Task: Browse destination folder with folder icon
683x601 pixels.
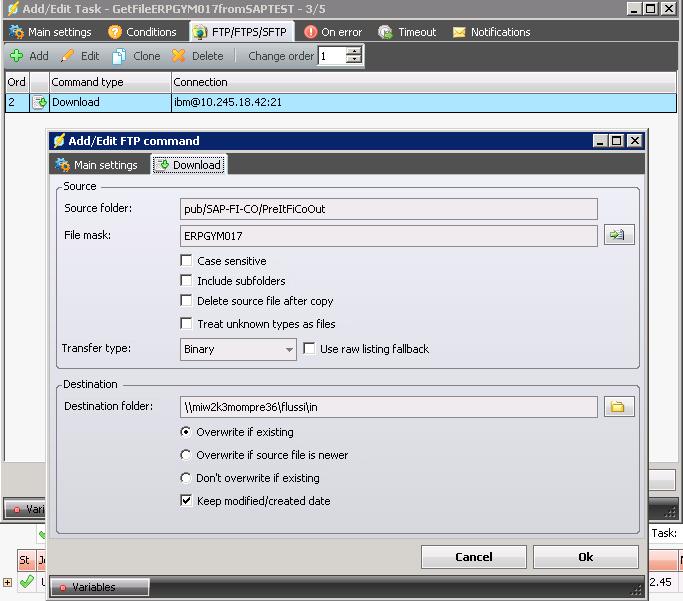Action: [619, 407]
